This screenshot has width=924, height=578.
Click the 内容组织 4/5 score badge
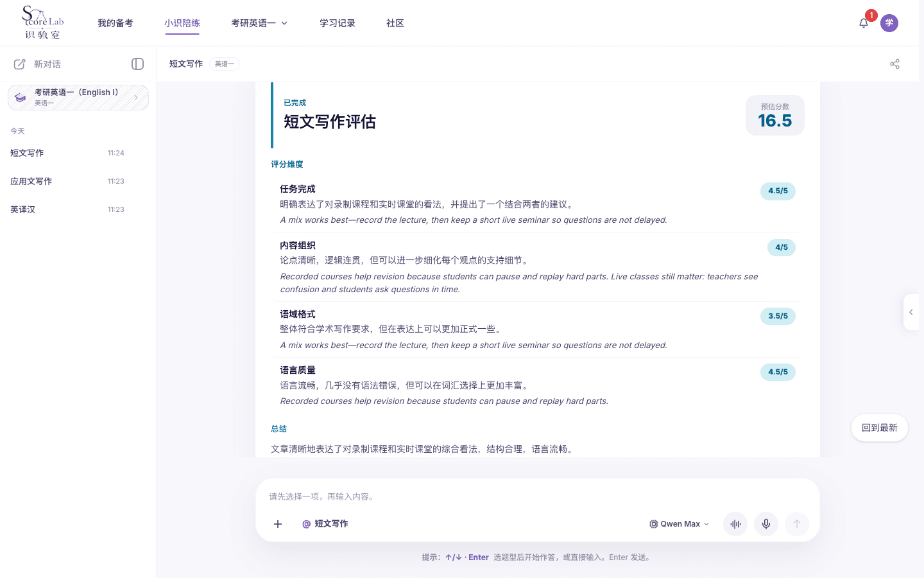782,247
